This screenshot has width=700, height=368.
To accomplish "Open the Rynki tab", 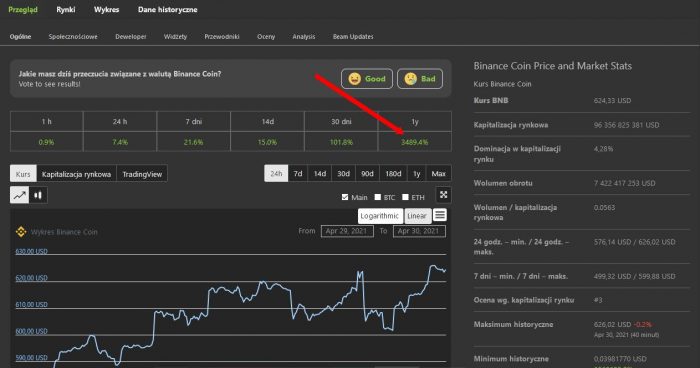I will tap(66, 9).
